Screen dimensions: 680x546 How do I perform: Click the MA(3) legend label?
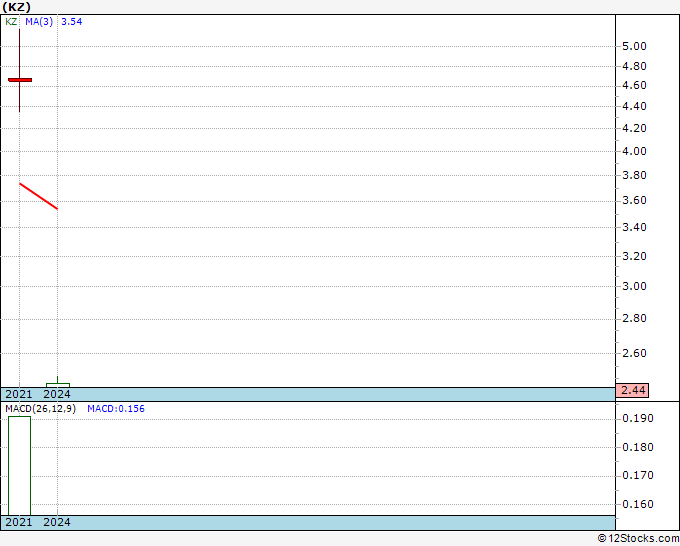point(39,22)
